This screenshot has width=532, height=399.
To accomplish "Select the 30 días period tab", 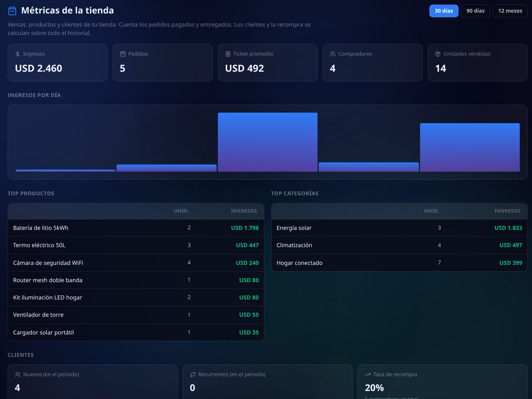I will (x=444, y=11).
